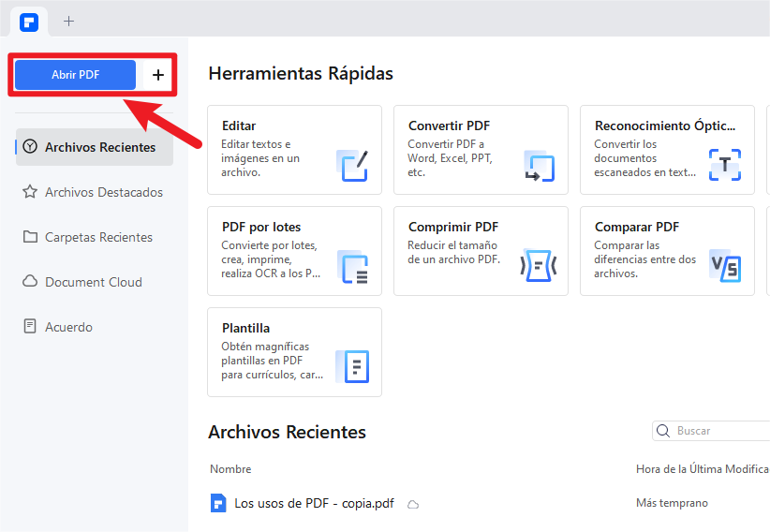Open Los usos de PDF - copia.pdf
The width and height of the screenshot is (770, 532).
coord(315,504)
